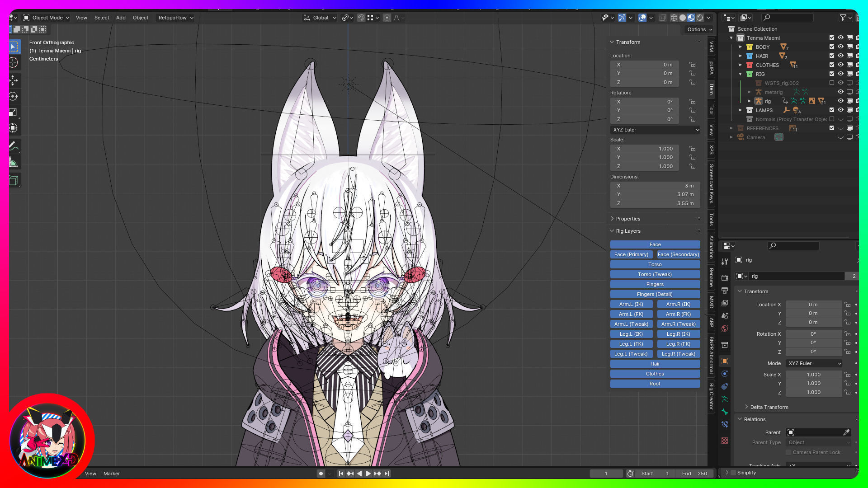Enable solid viewport shading
The height and width of the screenshot is (488, 868).
[683, 18]
